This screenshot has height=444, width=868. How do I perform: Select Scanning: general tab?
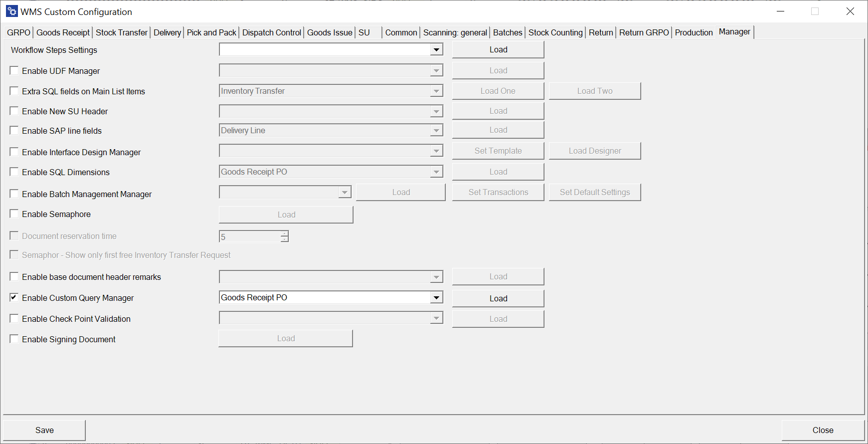[455, 32]
